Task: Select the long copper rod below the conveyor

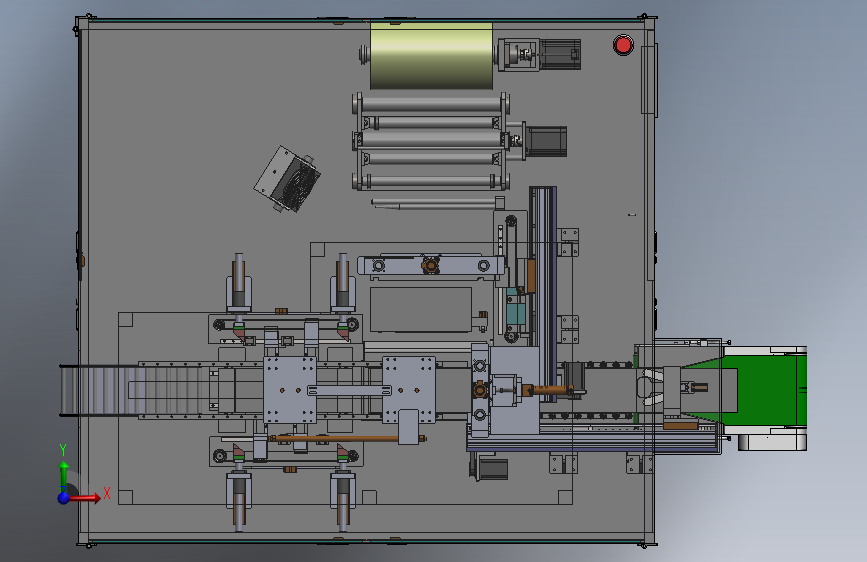Action: [x=347, y=439]
